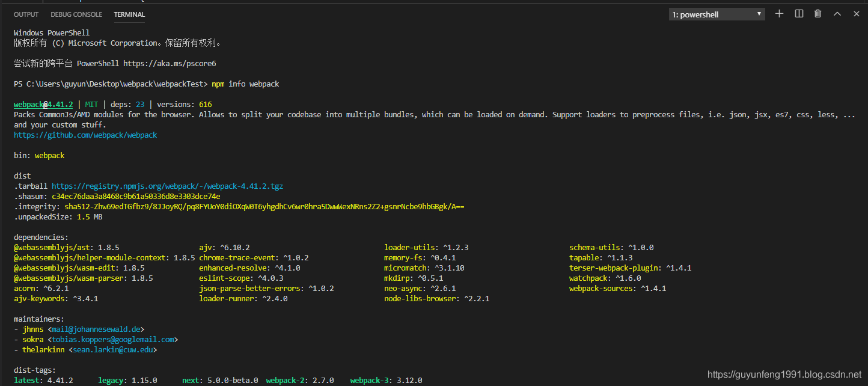Image resolution: width=868 pixels, height=386 pixels.
Task: Switch to the OUTPUT tab
Action: click(26, 14)
